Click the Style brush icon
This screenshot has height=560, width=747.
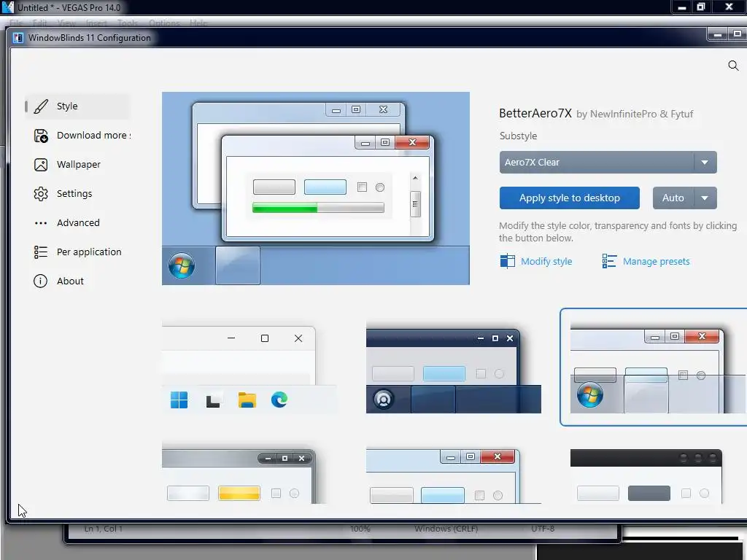[41, 106]
